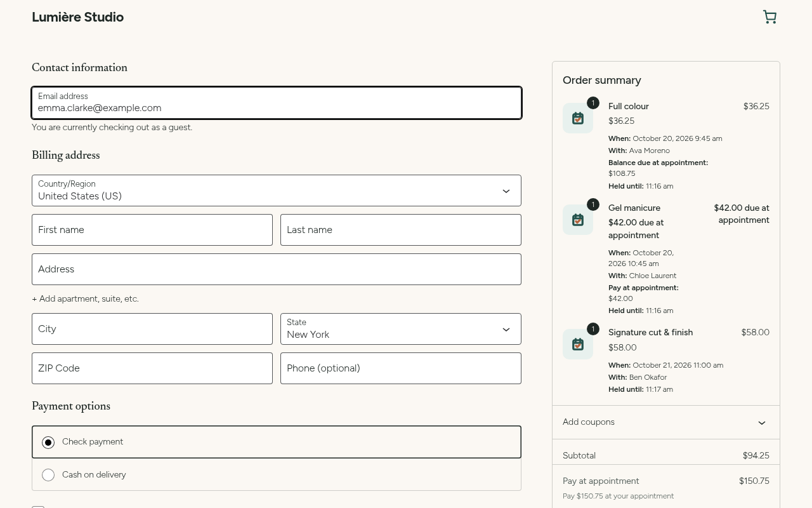This screenshot has height=508, width=812.
Task: Click the City input field
Action: pyautogui.click(x=152, y=329)
